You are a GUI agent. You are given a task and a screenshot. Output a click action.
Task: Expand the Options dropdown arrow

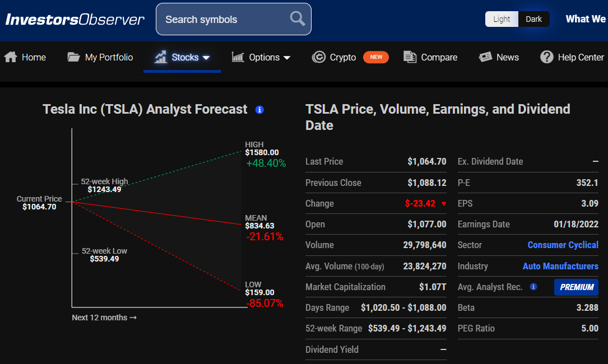pyautogui.click(x=287, y=58)
